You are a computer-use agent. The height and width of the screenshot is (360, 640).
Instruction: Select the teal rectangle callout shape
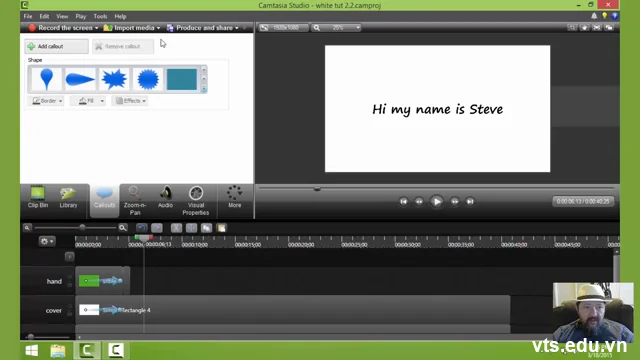(x=182, y=79)
